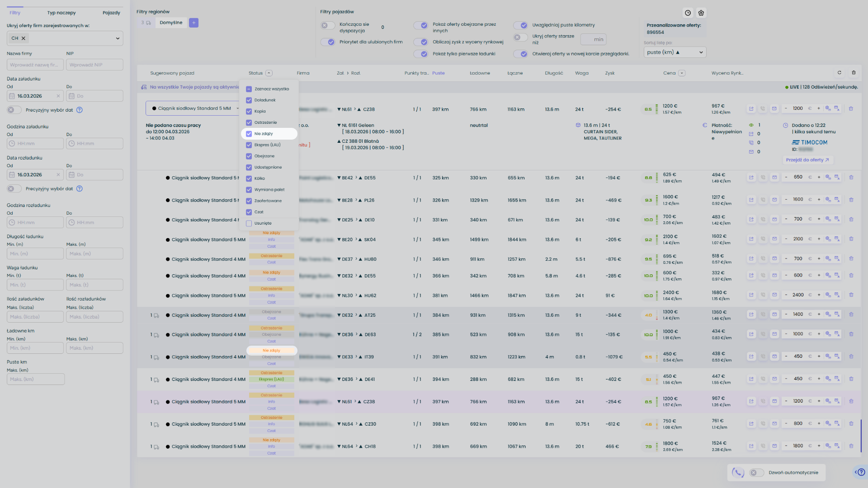
Task: Click share icon in first offer row
Action: click(x=751, y=108)
